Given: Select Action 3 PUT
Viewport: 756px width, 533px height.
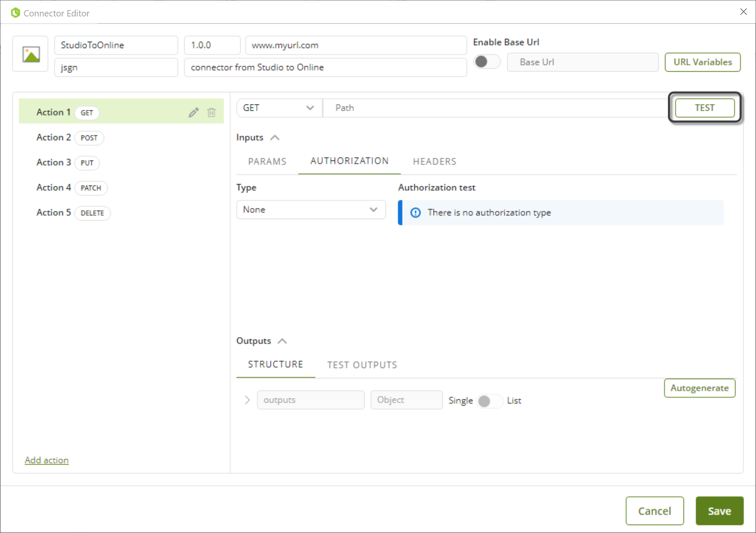Looking at the screenshot, I should [x=121, y=163].
